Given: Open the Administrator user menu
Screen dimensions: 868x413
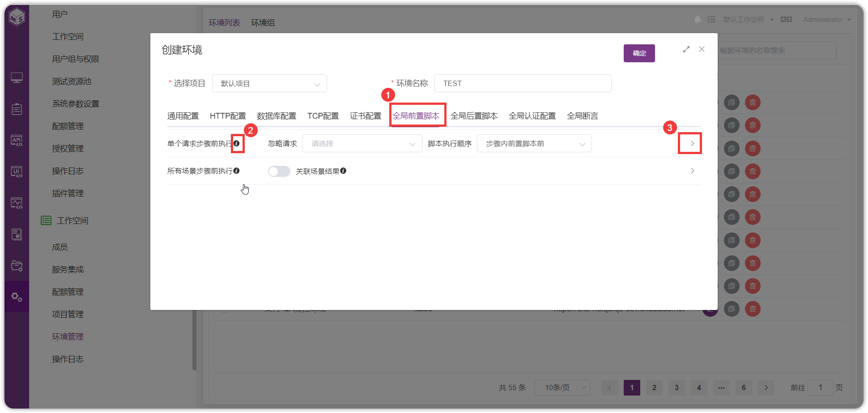Looking at the screenshot, I should click(826, 20).
